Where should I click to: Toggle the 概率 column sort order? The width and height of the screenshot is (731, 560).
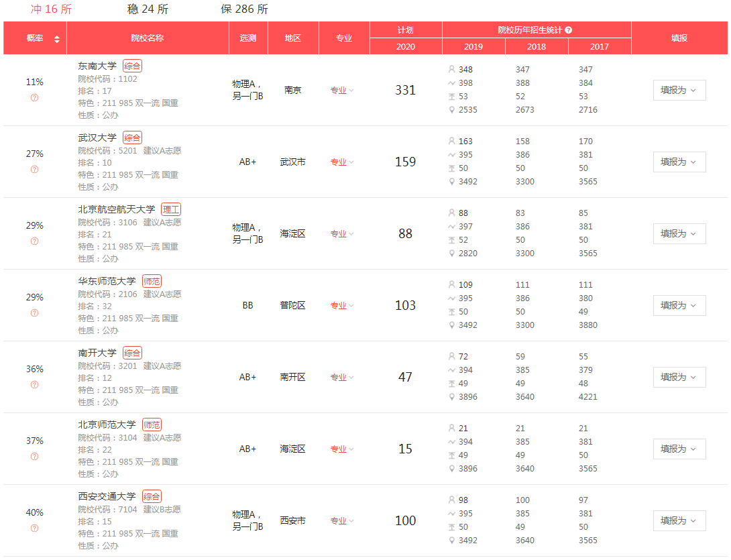(57, 39)
